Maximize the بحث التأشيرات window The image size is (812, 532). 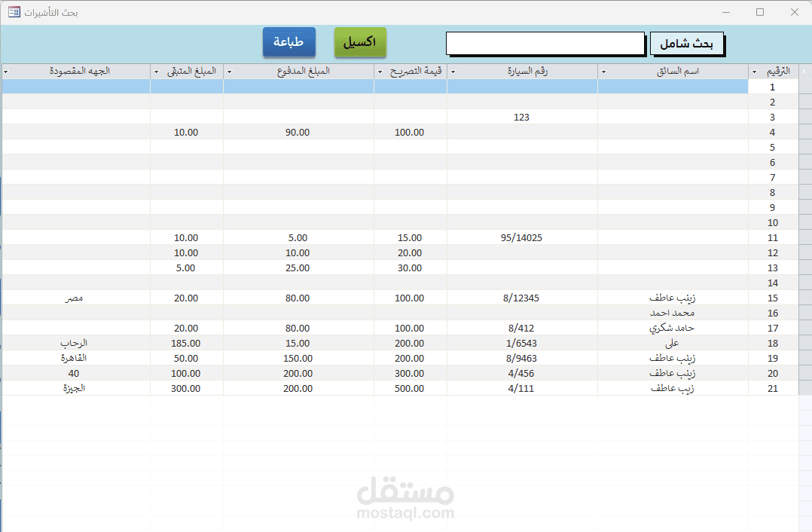pyautogui.click(x=760, y=12)
